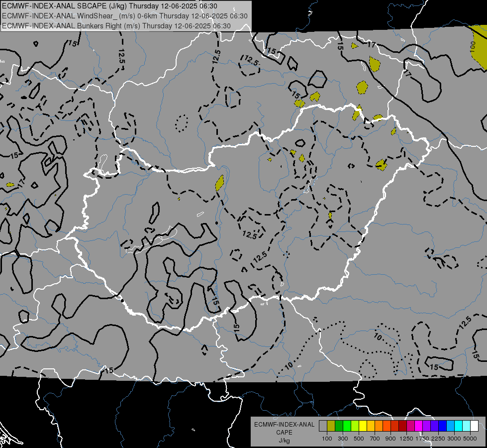Select the olive legend swatch starting at 100

[331, 426]
